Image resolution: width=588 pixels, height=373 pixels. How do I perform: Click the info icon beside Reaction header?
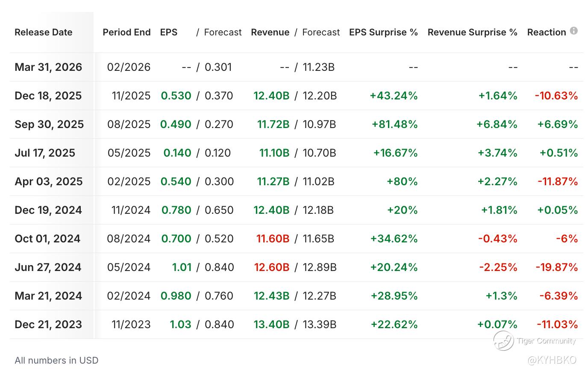[x=574, y=31]
